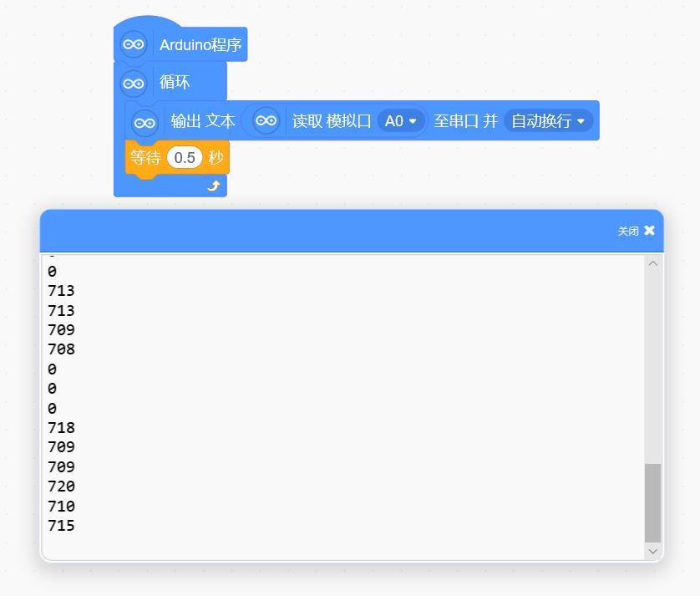
Task: Click the 至串口 并 label text
Action: [x=465, y=121]
